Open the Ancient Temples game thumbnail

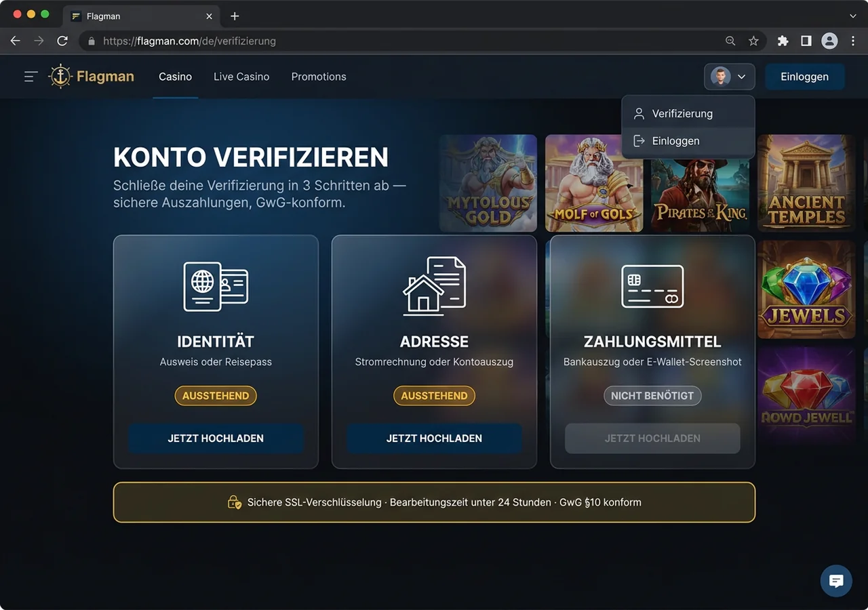point(806,183)
